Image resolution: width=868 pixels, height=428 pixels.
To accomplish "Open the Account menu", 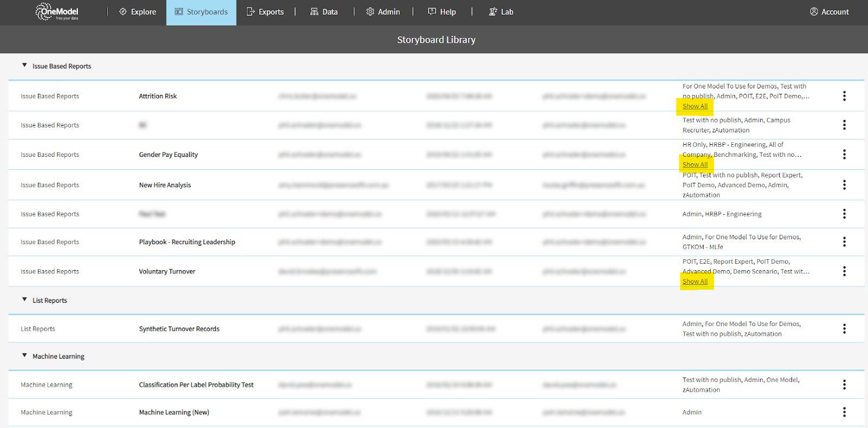I will coord(829,12).
